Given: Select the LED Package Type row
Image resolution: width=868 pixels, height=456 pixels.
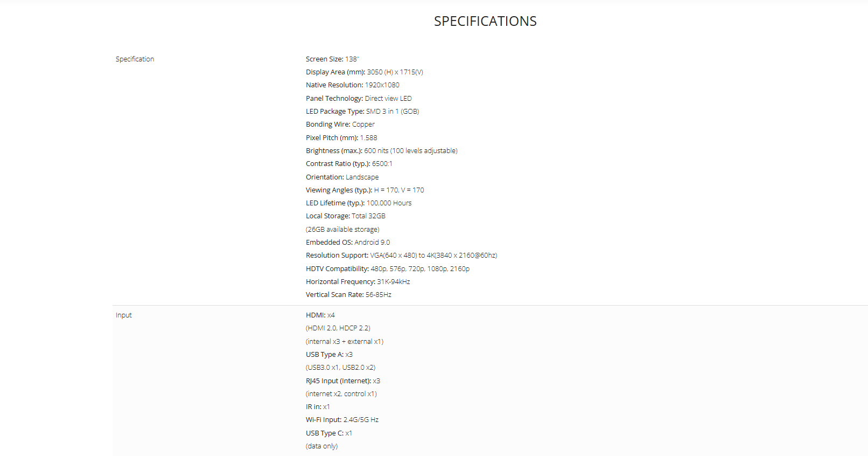Looking at the screenshot, I should click(x=362, y=112).
